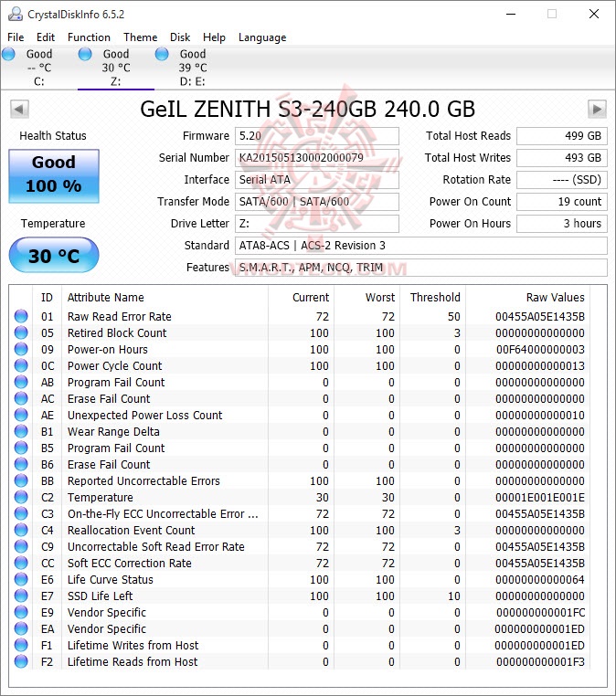This screenshot has height=696, width=616.
Task: Click the Power On Count value 19 count
Action: point(562,202)
